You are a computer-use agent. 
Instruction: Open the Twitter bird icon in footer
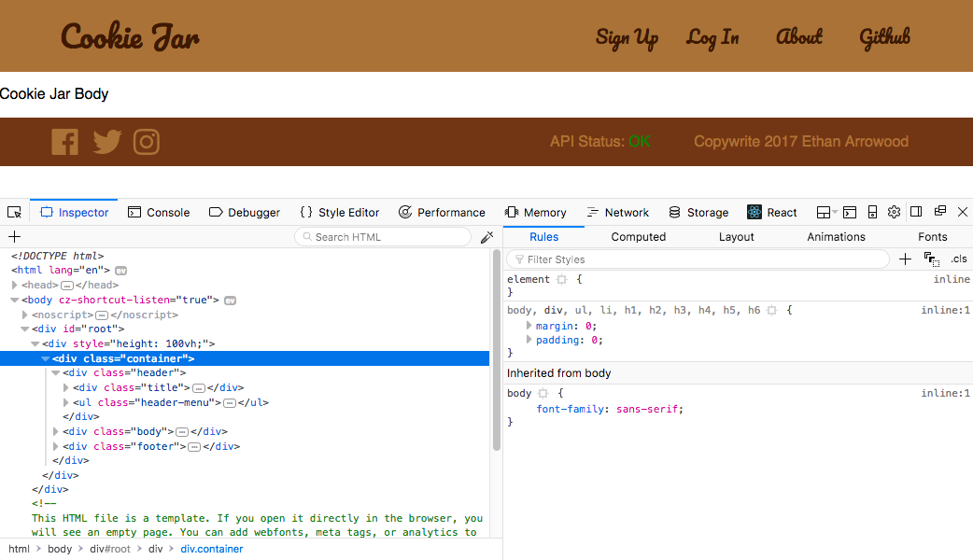click(107, 142)
